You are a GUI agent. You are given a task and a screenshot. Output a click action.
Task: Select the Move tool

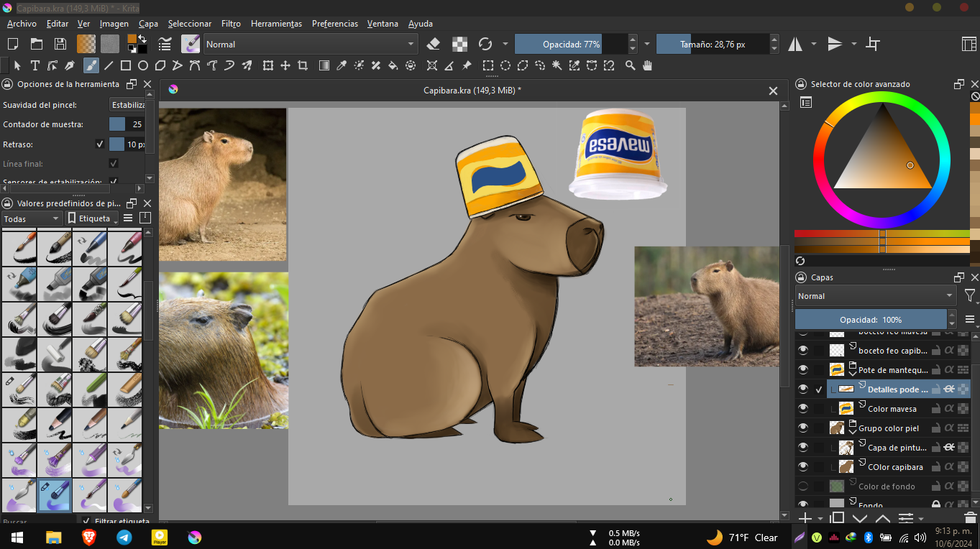[x=285, y=65]
